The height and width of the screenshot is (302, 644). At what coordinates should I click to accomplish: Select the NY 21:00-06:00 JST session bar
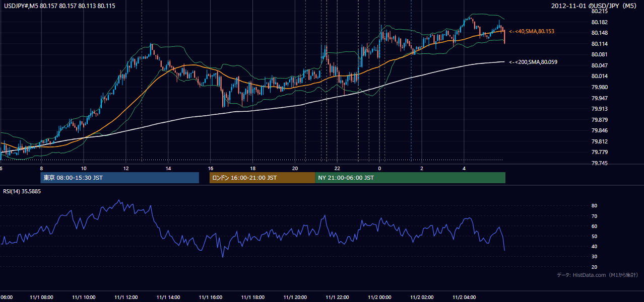[410, 178]
